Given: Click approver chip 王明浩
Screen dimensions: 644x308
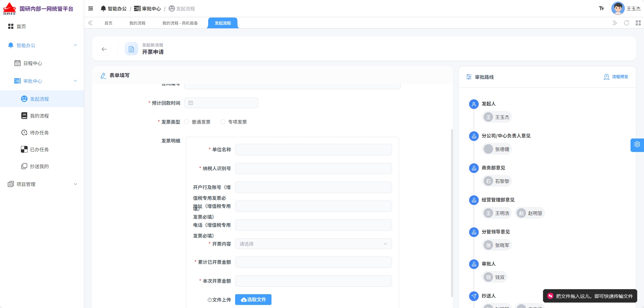Looking at the screenshot, I should pyautogui.click(x=497, y=213).
